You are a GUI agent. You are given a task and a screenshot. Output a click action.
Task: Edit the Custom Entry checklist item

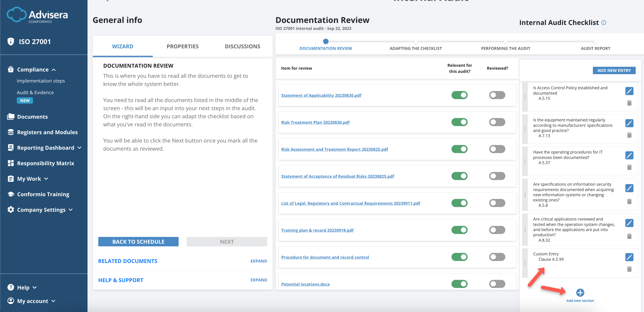tap(629, 257)
